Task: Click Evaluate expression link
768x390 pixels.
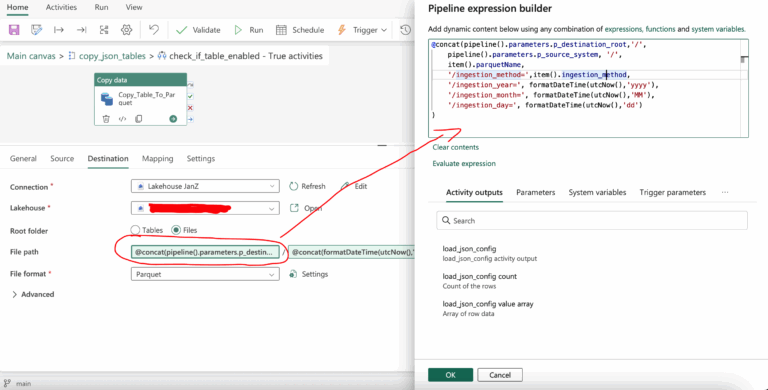Action: tap(464, 164)
